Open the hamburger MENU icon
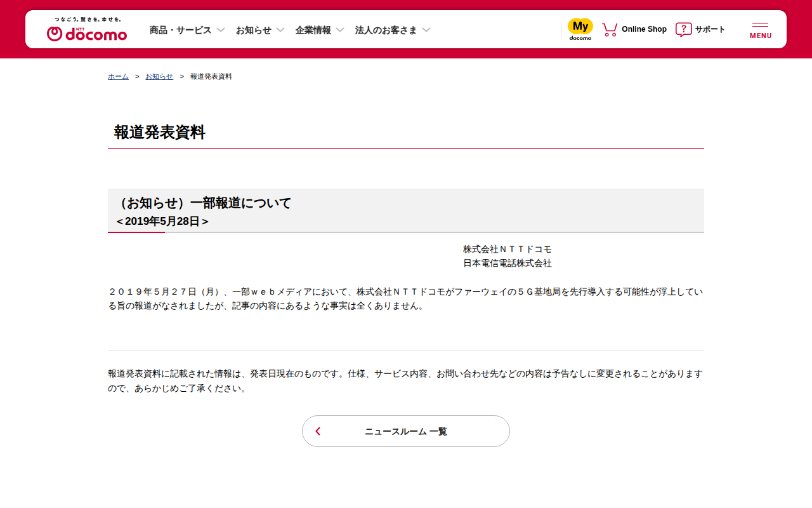The height and width of the screenshot is (508, 812). click(x=761, y=30)
